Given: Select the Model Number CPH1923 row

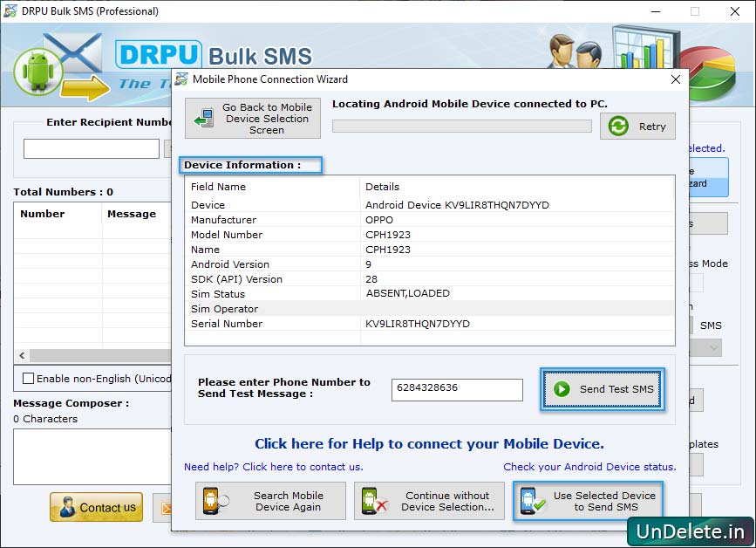Looking at the screenshot, I should (x=430, y=235).
